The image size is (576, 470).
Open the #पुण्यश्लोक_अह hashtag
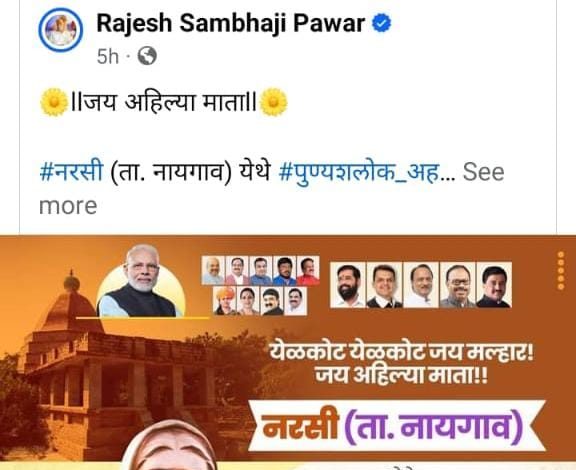(x=359, y=173)
